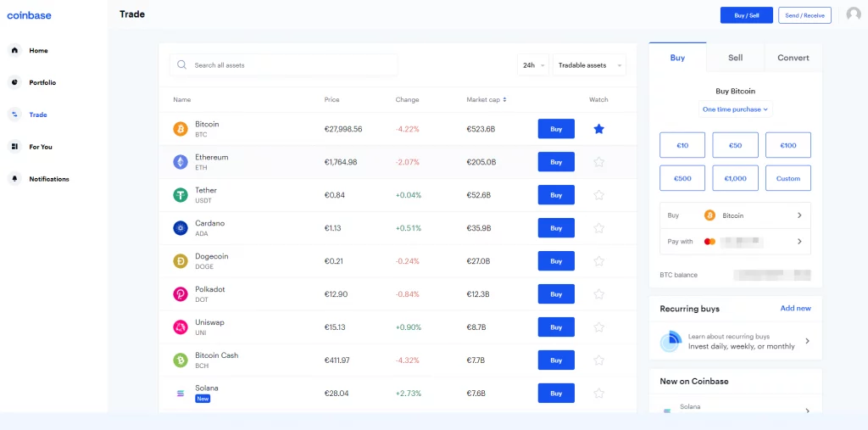Click the Bitcoin coin icon in the asset list
Viewport: 868px width, 430px height.
pos(180,129)
